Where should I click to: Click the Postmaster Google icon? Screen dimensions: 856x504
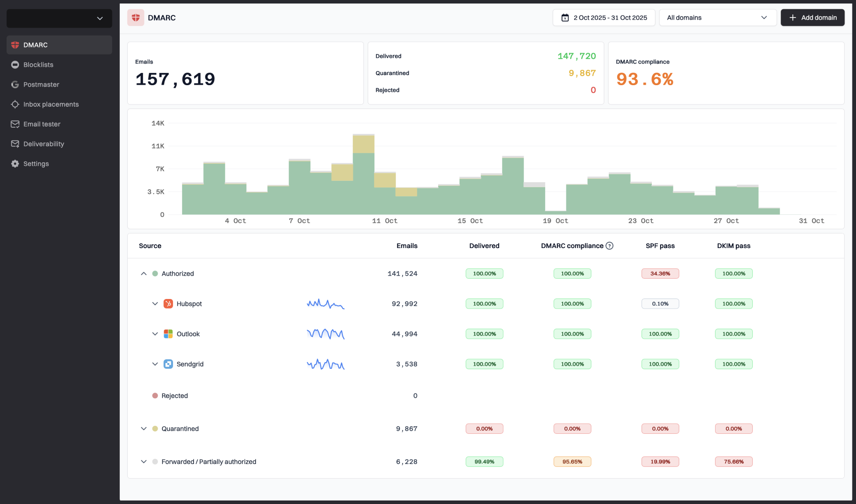pos(15,84)
